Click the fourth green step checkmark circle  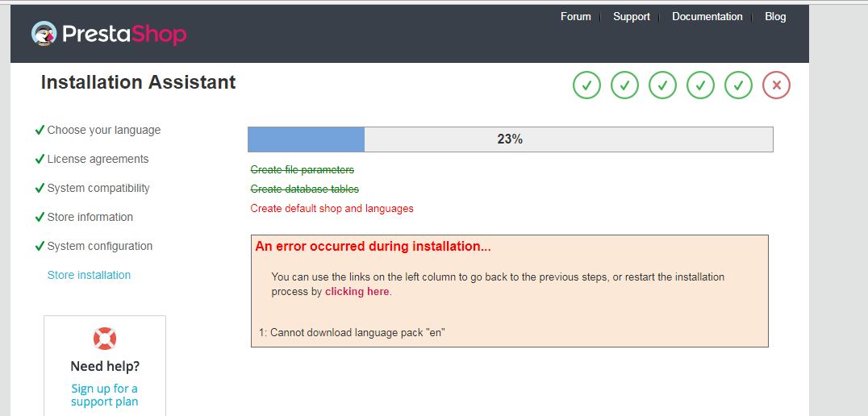(701, 85)
